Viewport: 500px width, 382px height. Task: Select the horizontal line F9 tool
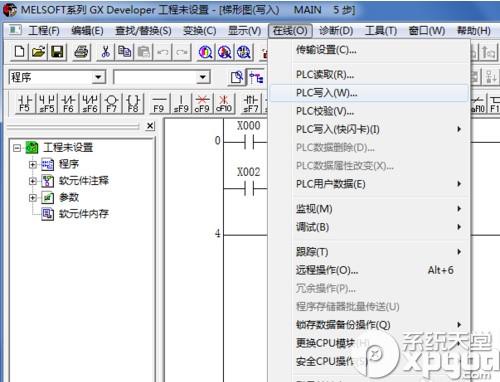pyautogui.click(x=159, y=103)
